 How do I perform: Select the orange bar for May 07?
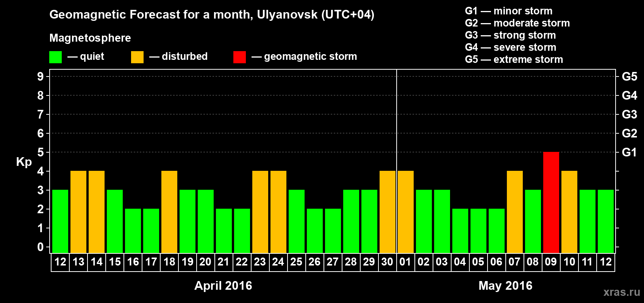click(x=515, y=212)
